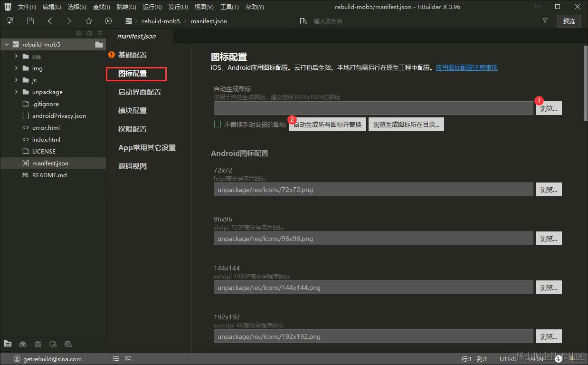Open the project files tab at bottom-left
Screen dimensions: 588x365
[x=8, y=344]
